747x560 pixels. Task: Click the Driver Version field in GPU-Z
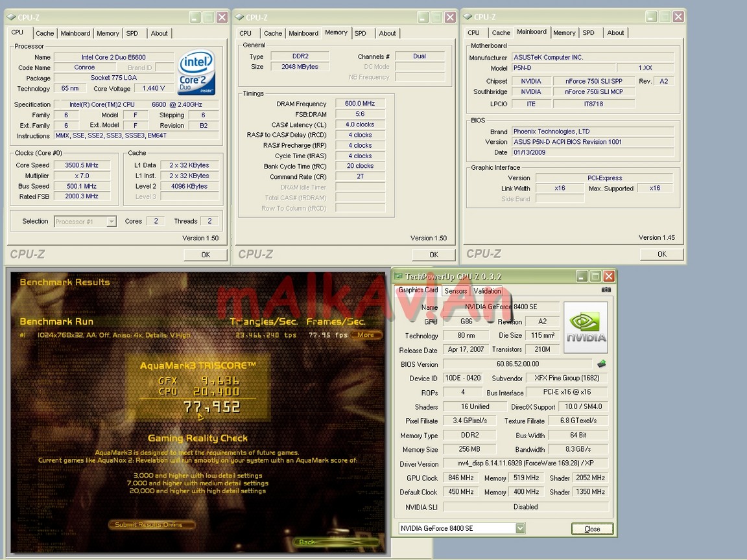click(526, 463)
